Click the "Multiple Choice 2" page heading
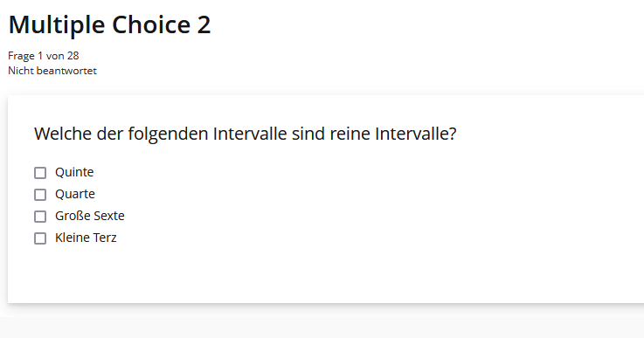 click(x=109, y=24)
